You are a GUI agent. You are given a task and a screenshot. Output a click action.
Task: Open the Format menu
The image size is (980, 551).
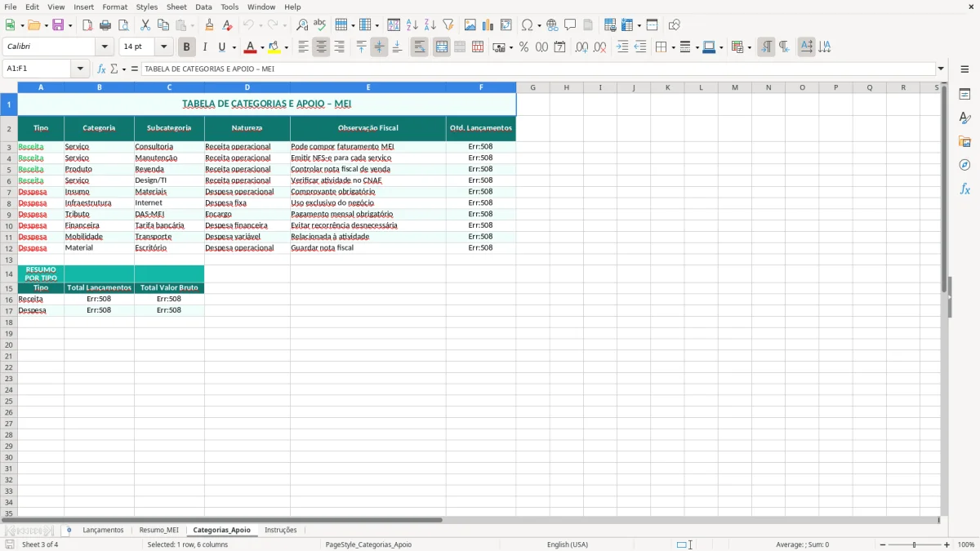click(x=115, y=7)
